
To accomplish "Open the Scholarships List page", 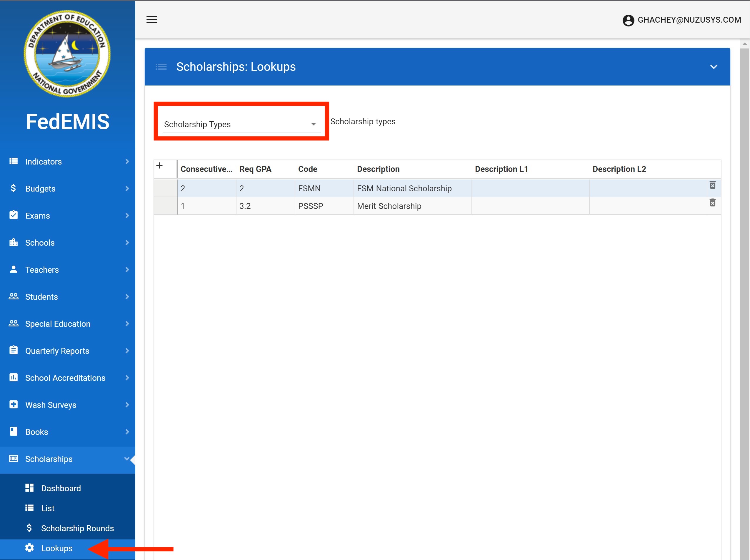I will [x=47, y=508].
